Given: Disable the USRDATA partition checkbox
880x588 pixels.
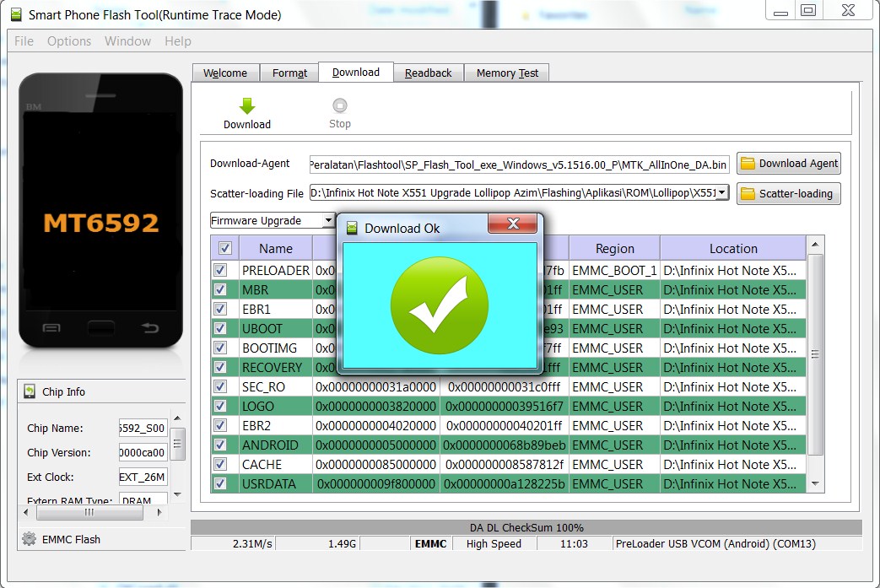Looking at the screenshot, I should (x=220, y=483).
